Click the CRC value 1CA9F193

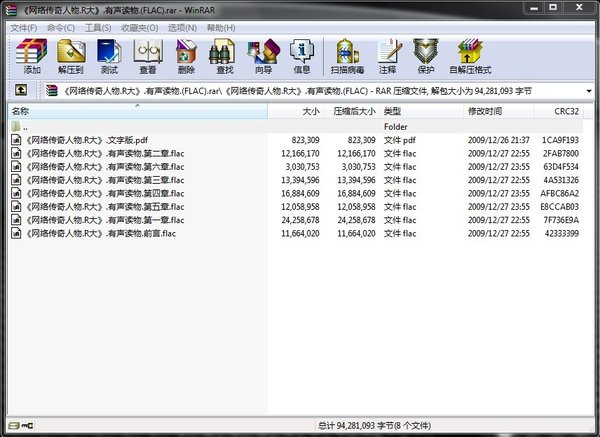[560, 140]
